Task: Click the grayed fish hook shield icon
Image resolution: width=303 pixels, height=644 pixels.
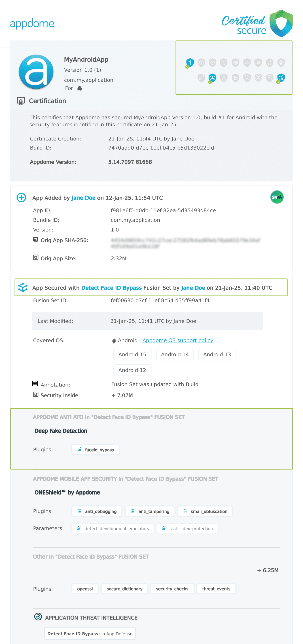Action: click(x=269, y=62)
